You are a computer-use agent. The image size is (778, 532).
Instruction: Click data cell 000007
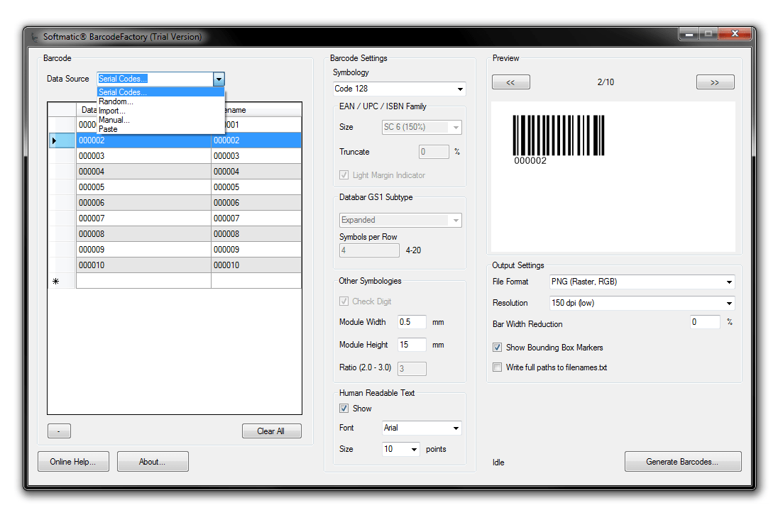click(144, 218)
